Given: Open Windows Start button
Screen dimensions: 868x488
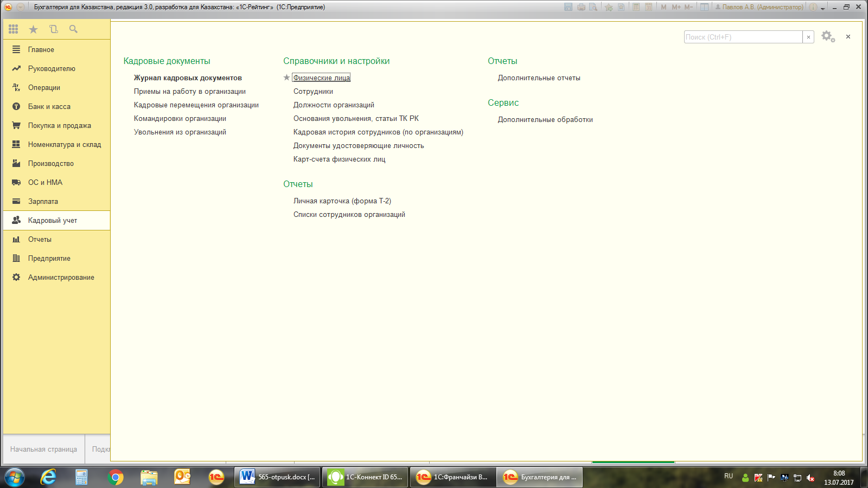Looking at the screenshot, I should [15, 477].
